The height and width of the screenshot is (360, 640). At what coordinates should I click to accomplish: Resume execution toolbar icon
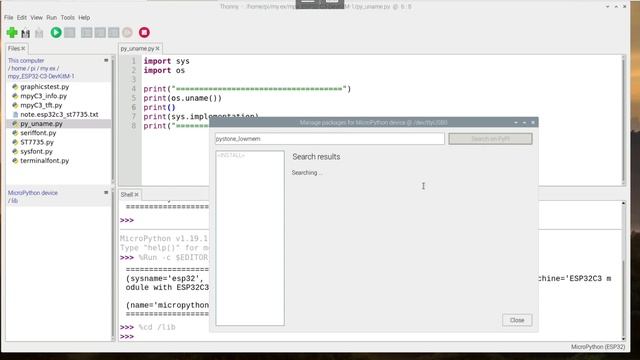click(x=127, y=33)
